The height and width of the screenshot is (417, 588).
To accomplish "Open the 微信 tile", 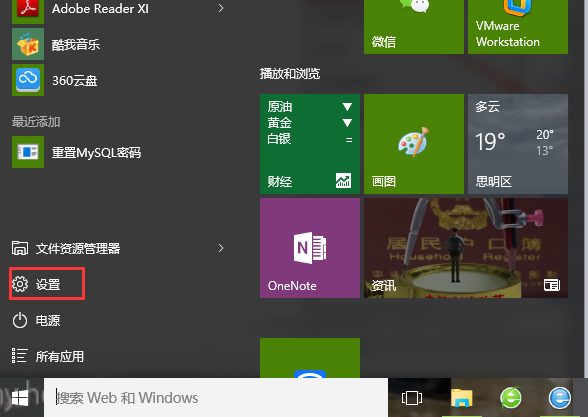I will tap(414, 27).
